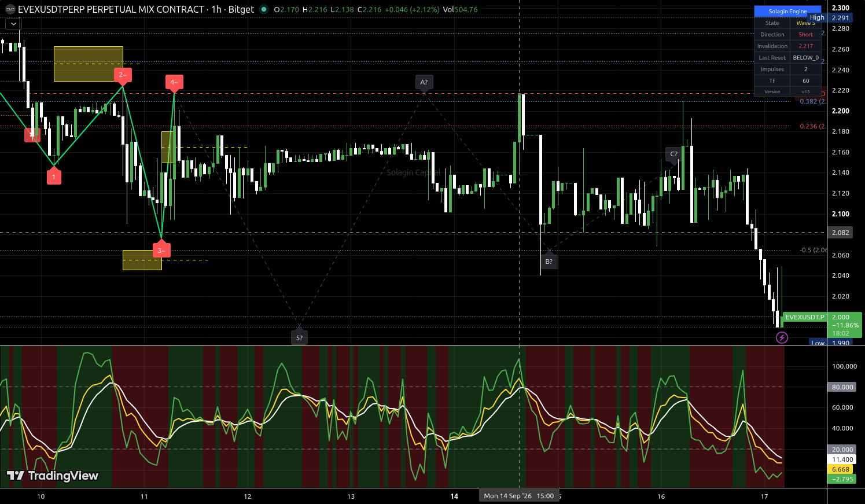Select the projected wave label 5?

tap(299, 337)
